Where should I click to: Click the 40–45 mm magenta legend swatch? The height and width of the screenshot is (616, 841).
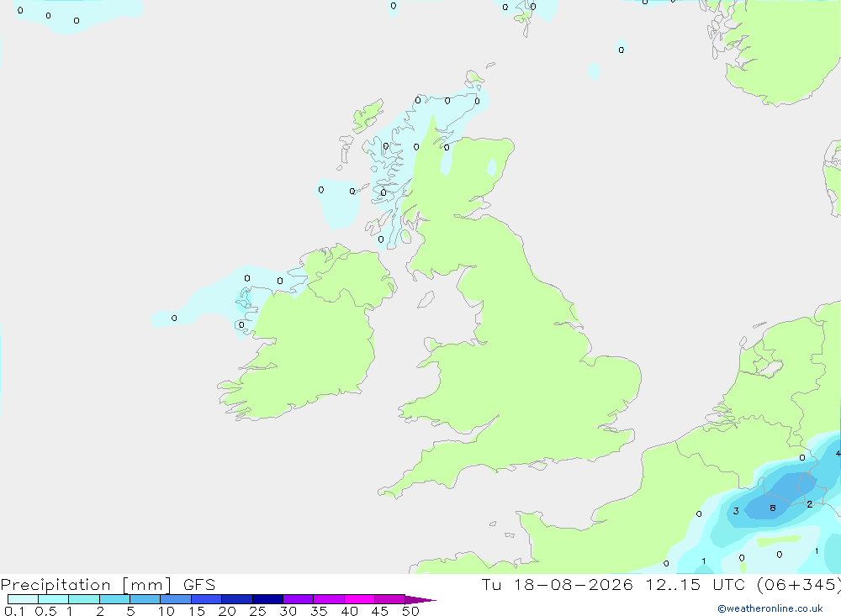point(359,599)
